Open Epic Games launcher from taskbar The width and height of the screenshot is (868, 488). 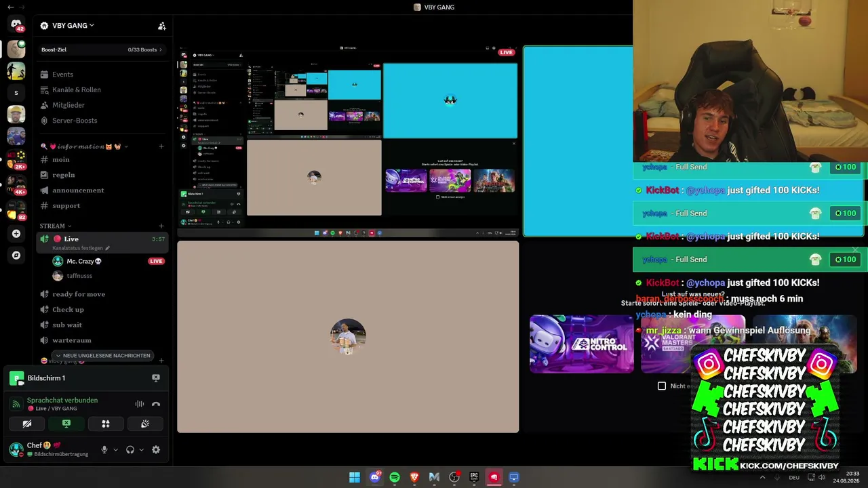(474, 477)
